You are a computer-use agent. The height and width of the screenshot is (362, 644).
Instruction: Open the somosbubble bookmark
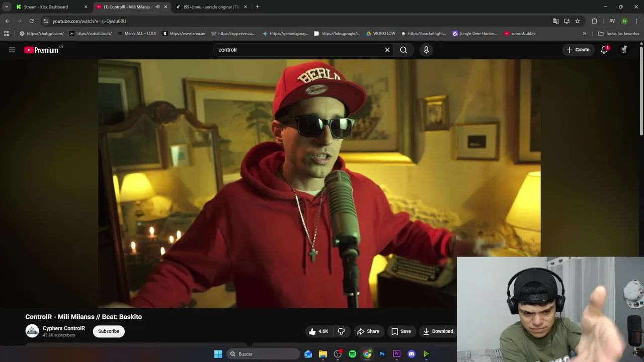coord(520,34)
